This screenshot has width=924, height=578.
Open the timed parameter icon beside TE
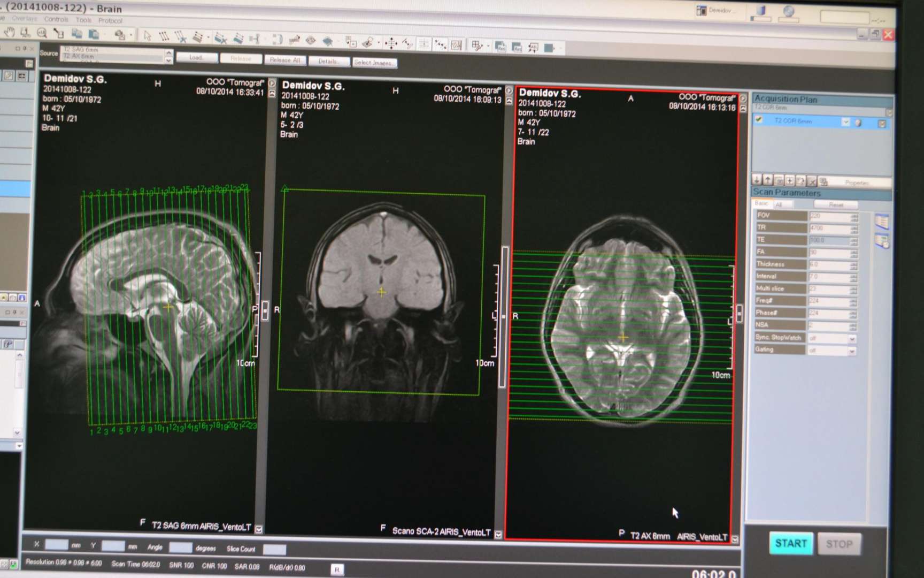(x=882, y=241)
